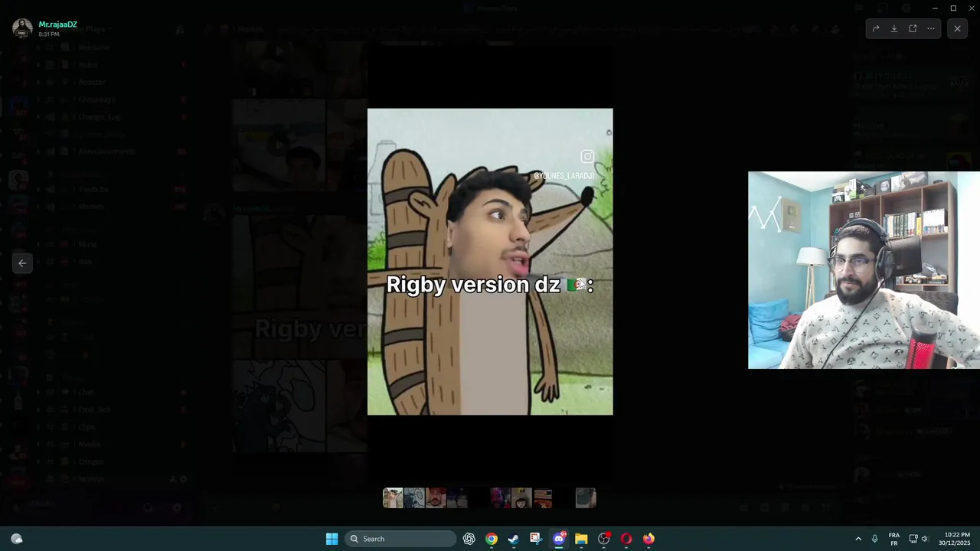980x551 pixels.
Task: Switch the FRA FR input language
Action: 894,539
